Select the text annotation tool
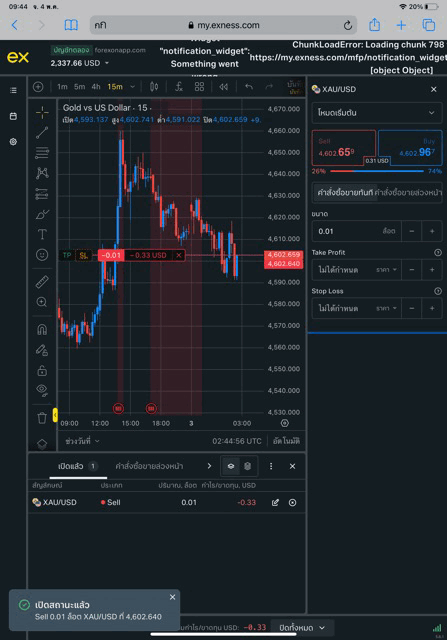The image size is (447, 640). [42, 234]
